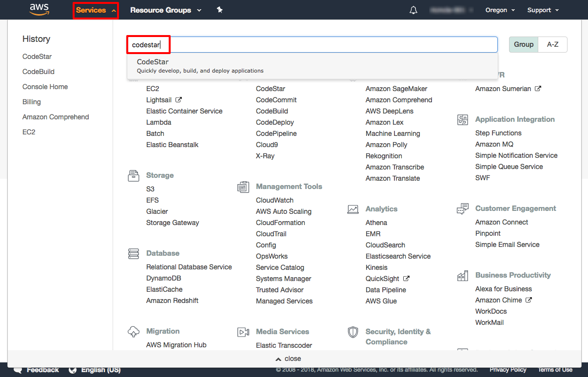The height and width of the screenshot is (377, 588).
Task: Open the DynamoDB service
Action: click(163, 278)
